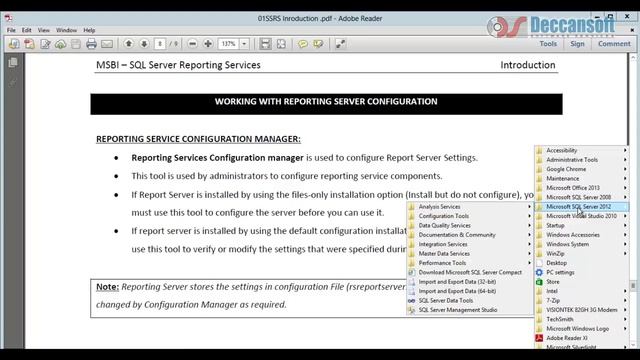Screen dimensions: 640x360
Task: Select Download Microsoft SQL Server Compact
Action: click(x=470, y=272)
